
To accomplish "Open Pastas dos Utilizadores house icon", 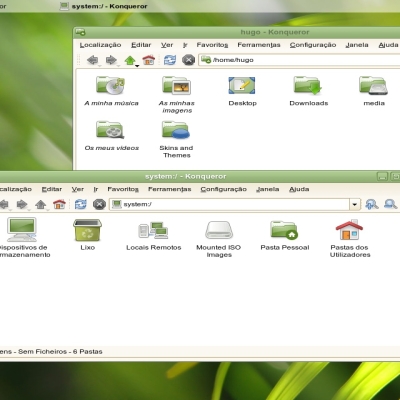I will click(349, 230).
